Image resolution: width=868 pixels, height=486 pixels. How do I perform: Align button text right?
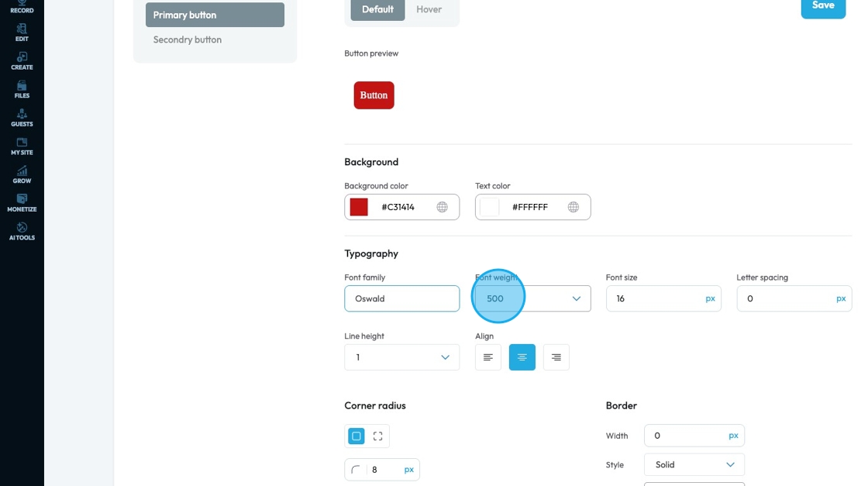tap(556, 357)
